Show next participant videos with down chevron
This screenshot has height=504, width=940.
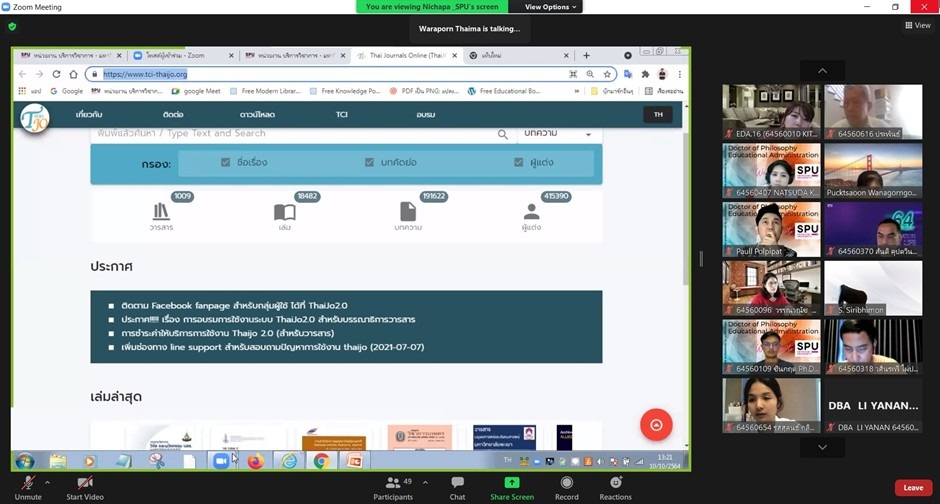822,447
